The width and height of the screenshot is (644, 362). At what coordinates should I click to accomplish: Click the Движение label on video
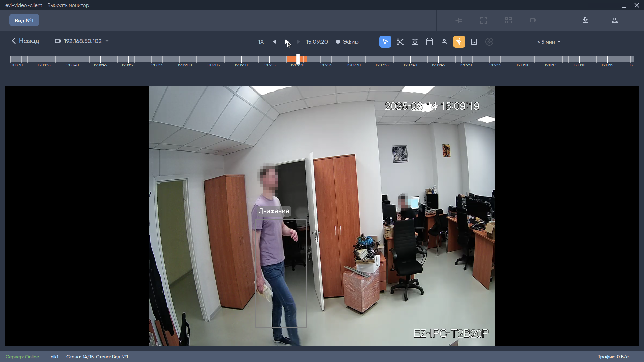[x=274, y=211]
